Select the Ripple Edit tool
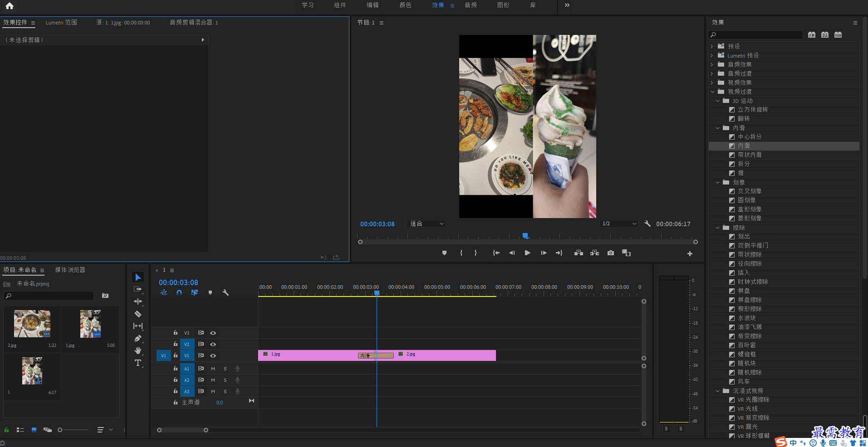This screenshot has height=447, width=868. (138, 301)
